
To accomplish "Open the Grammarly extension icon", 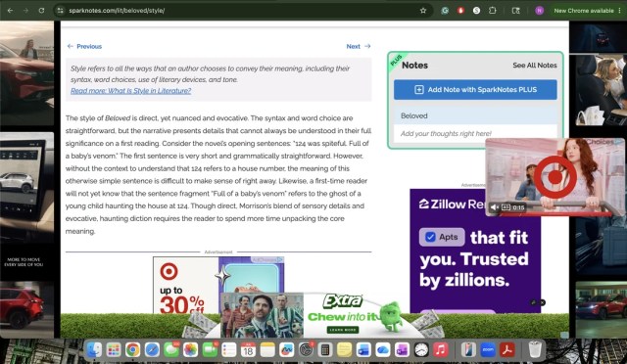I will click(x=445, y=11).
